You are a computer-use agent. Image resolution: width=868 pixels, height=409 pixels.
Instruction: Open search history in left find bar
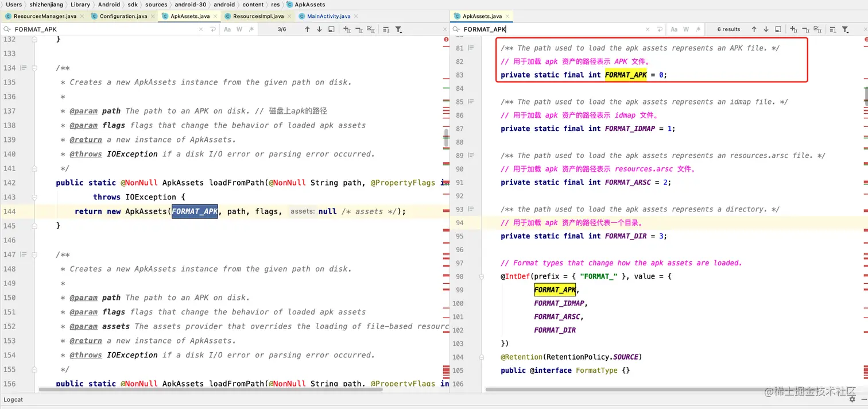(x=7, y=29)
